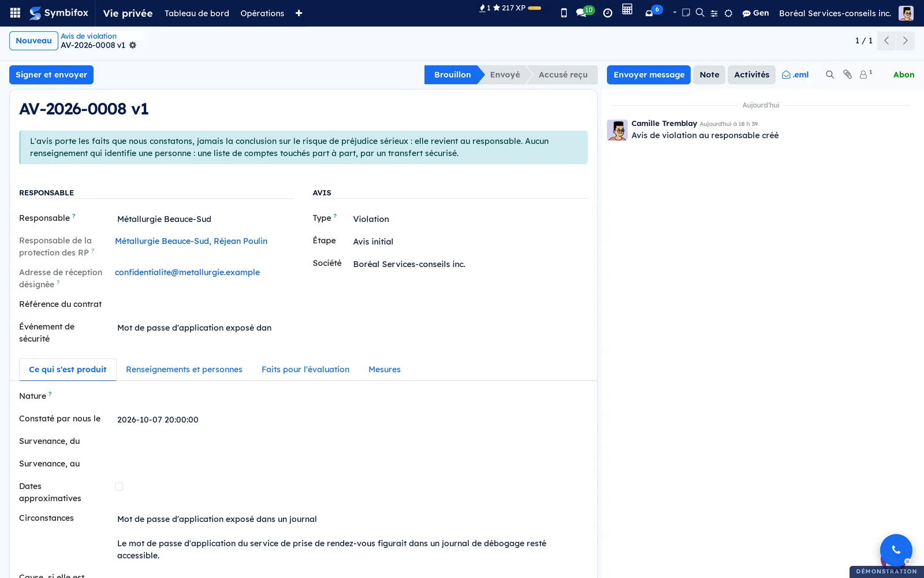Click the Note button
The width and height of the screenshot is (924, 578).
[x=709, y=75]
